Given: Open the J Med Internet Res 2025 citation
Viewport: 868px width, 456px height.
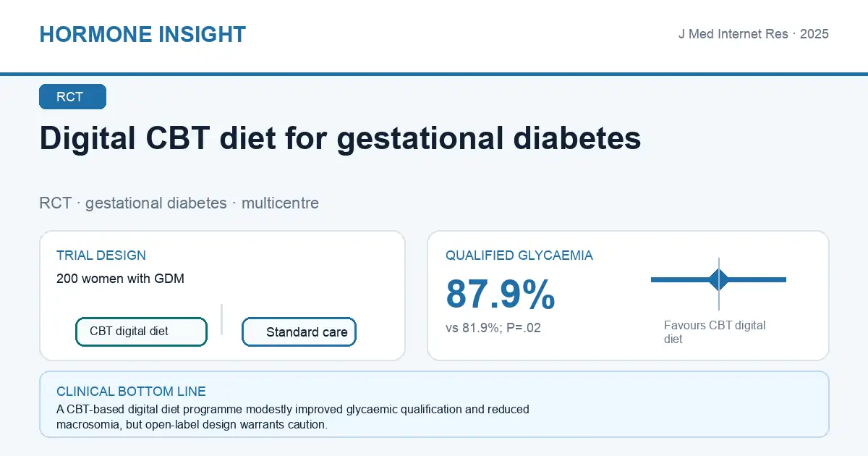Looking at the screenshot, I should [753, 34].
